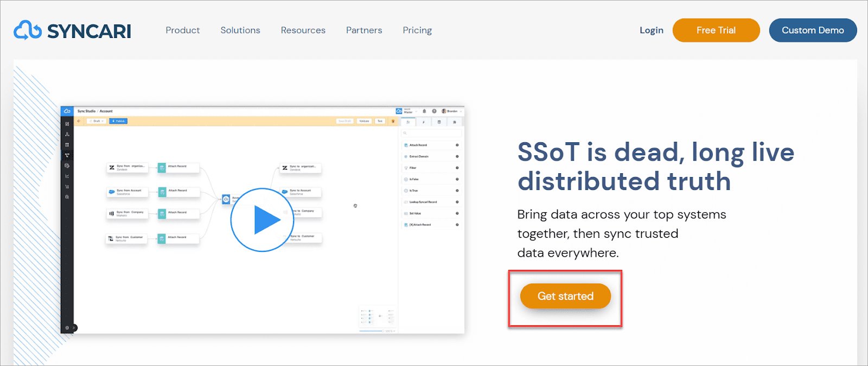Click the minimap in the video preview
Image resolution: width=868 pixels, height=366 pixels.
[x=377, y=316]
